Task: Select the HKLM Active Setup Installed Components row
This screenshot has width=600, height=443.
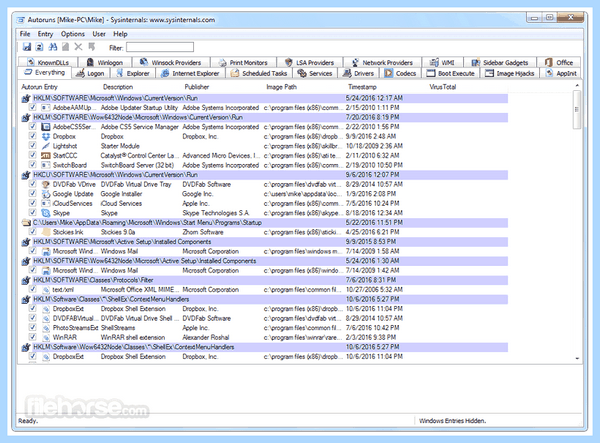Action: tap(265, 242)
